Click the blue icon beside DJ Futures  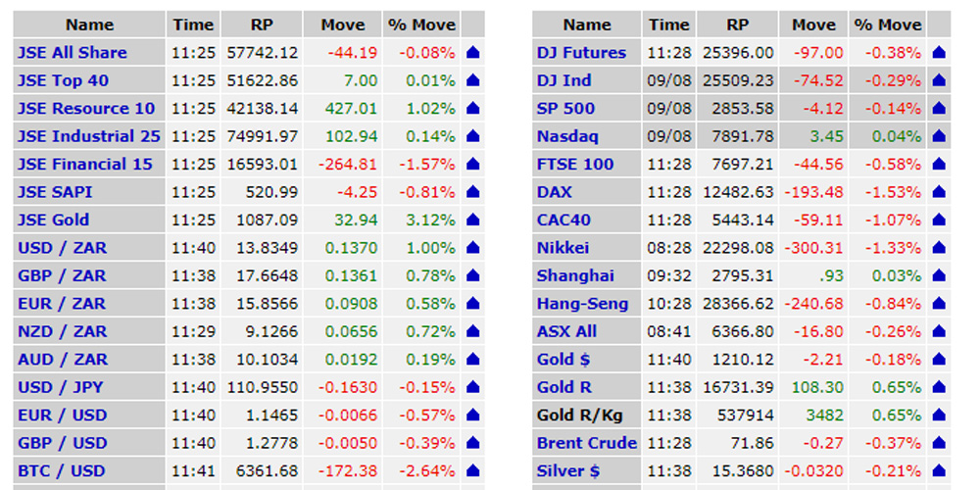[x=939, y=53]
